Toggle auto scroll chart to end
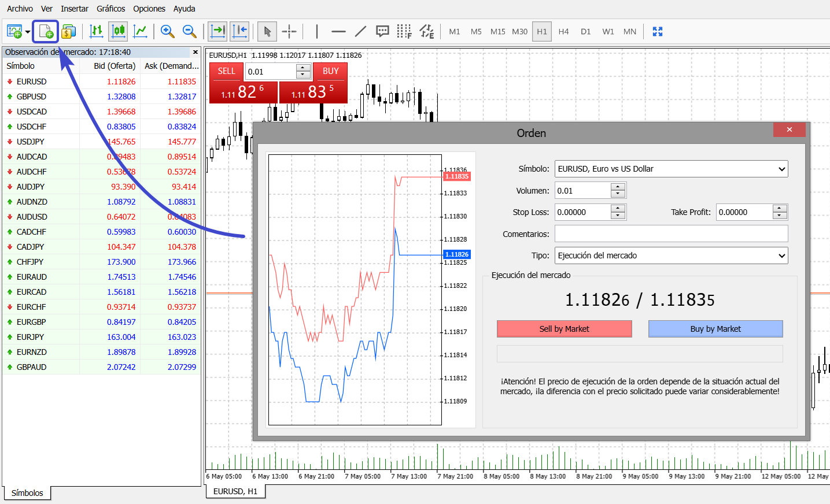830x504 pixels. 217,31
